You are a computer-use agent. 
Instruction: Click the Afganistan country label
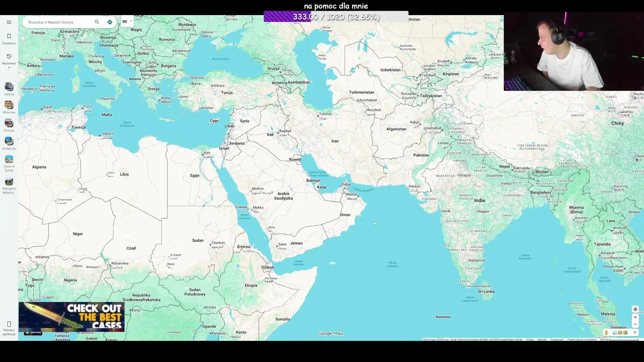click(x=396, y=129)
